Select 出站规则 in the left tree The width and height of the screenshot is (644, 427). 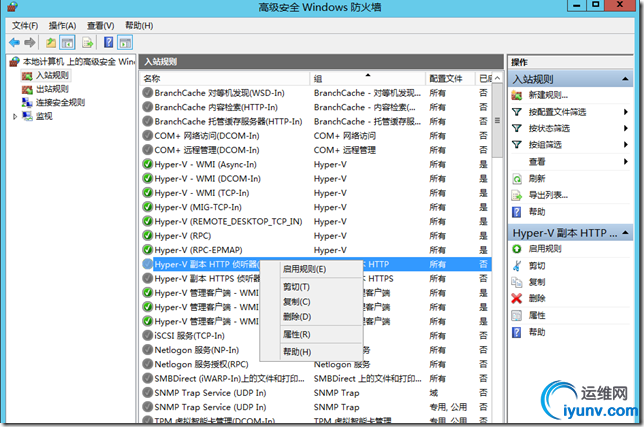52,89
